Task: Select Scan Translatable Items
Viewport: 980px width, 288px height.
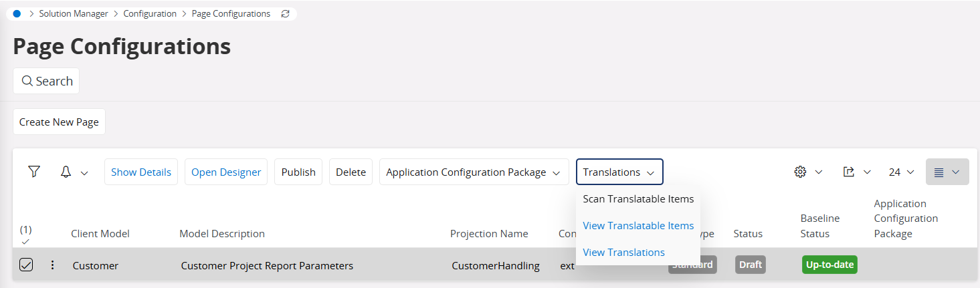Action: (638, 198)
